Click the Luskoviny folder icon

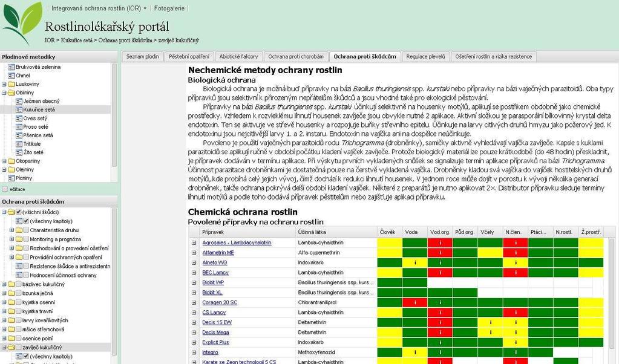click(11, 84)
